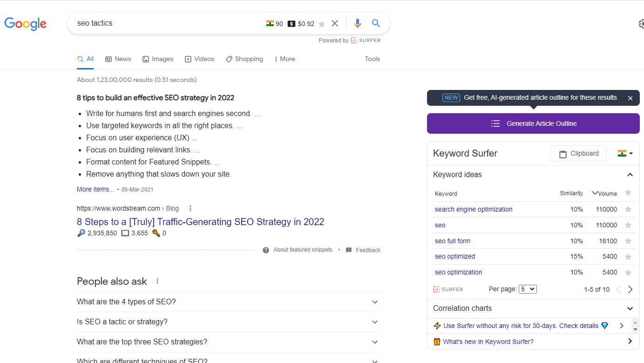This screenshot has width=644, height=363.
Task: Star the 'seo optimization' keyword
Action: 628,273
